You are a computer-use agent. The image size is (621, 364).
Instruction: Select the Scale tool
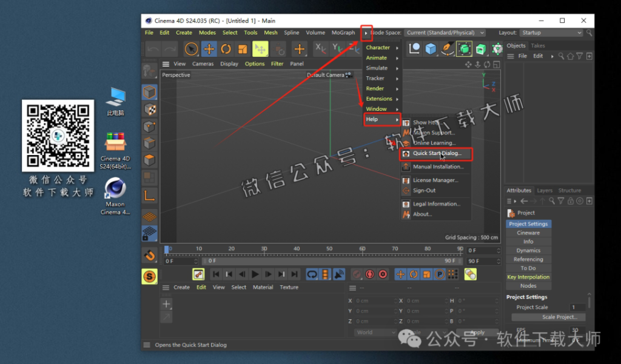click(x=243, y=48)
